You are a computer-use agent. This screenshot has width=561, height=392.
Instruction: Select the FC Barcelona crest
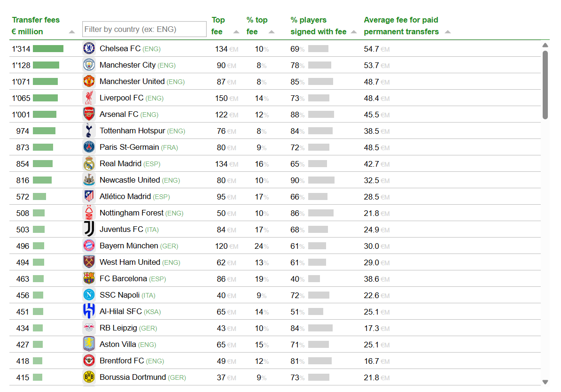point(89,278)
